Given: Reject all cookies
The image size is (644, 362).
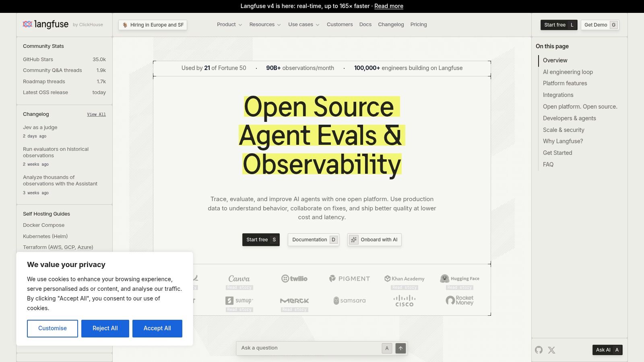Looking at the screenshot, I should 105,329.
